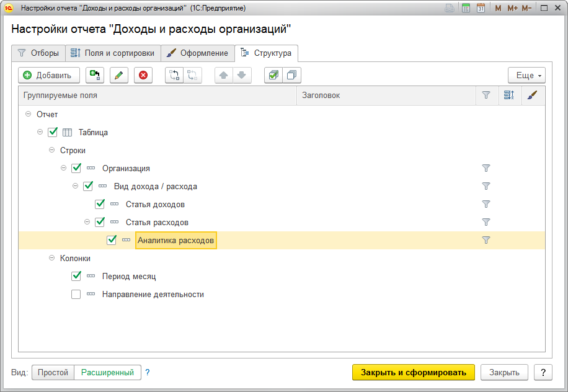The width and height of the screenshot is (568, 392).
Task: Click the Добавить button
Action: point(49,75)
